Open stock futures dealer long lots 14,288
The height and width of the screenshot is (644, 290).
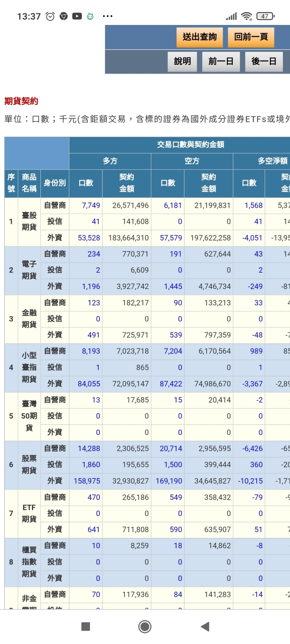89,448
